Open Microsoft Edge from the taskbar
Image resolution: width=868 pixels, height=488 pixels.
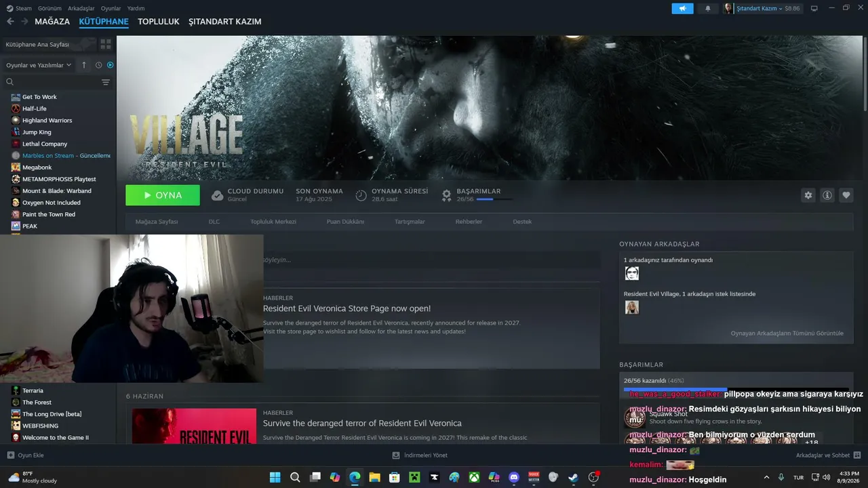[355, 477]
